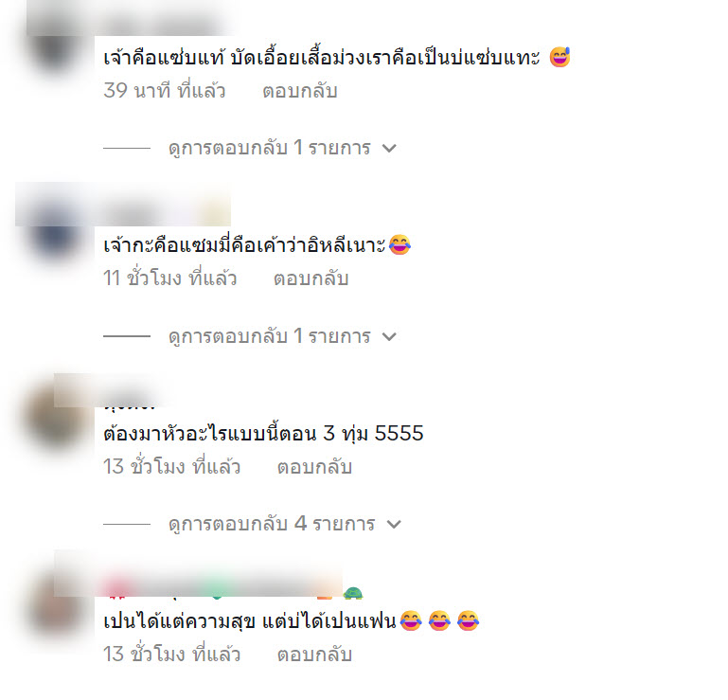Reply to the 11 ชั่วโมง ที่แล้ว comment
The height and width of the screenshot is (700, 728).
311,278
